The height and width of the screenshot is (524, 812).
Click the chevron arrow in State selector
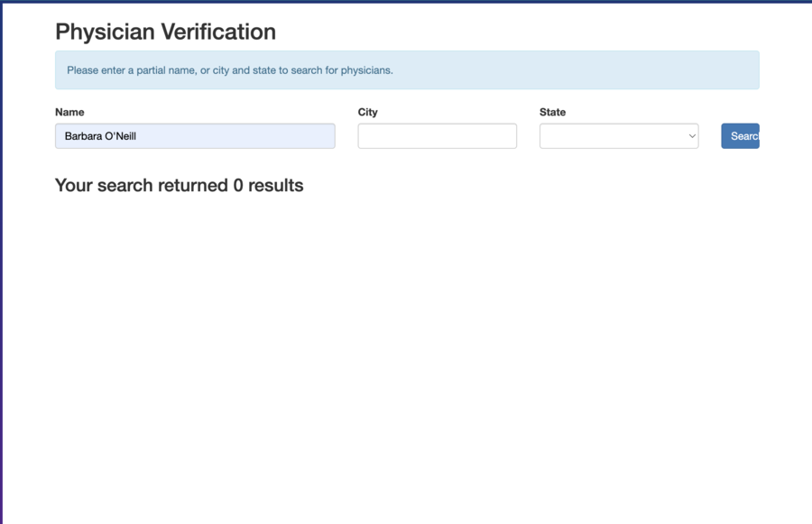692,136
